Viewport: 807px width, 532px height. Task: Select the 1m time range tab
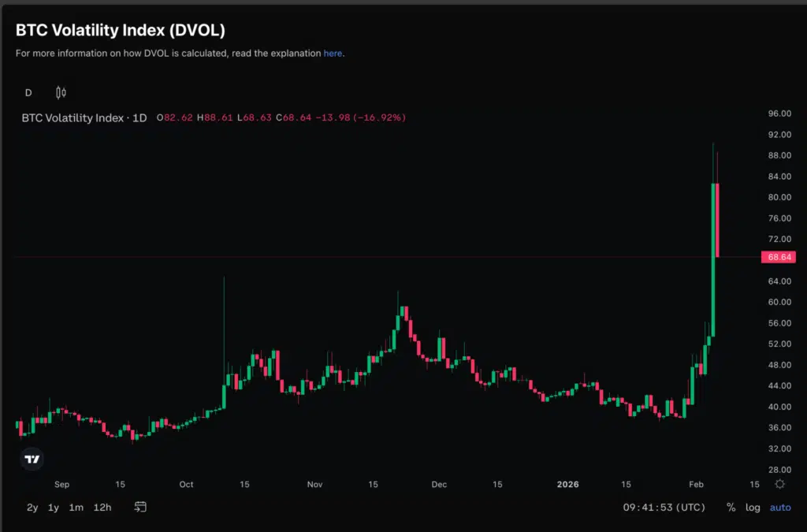coord(76,508)
